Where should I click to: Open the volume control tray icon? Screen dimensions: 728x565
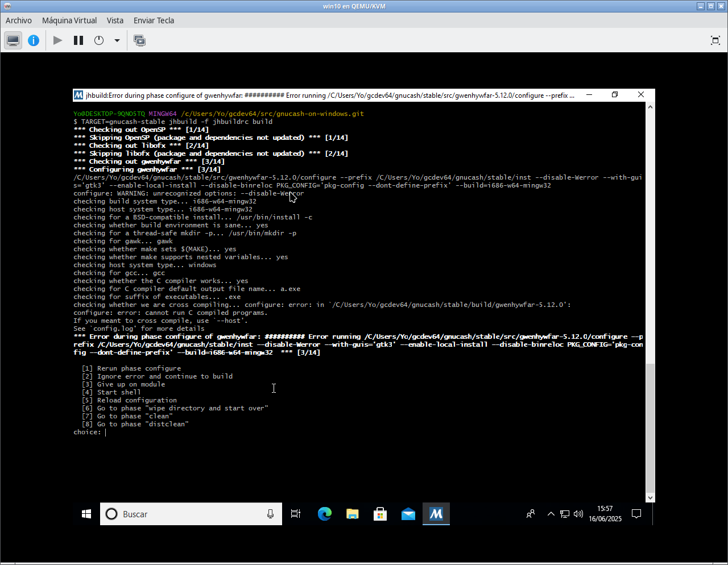[578, 514]
